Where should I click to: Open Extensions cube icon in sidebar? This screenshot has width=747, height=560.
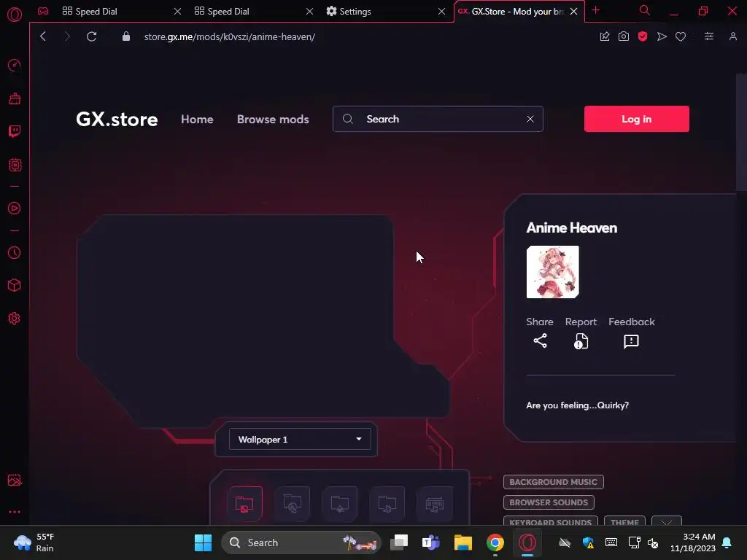coord(15,285)
